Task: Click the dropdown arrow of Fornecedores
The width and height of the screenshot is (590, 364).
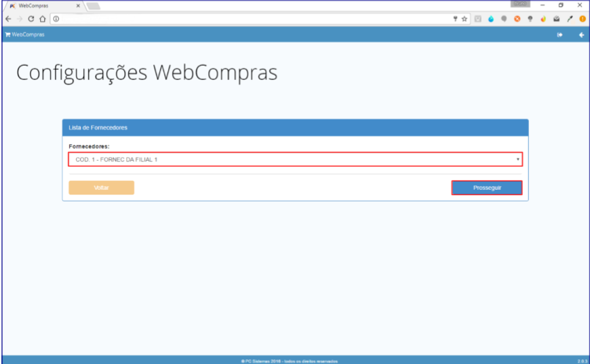Action: coord(517,159)
